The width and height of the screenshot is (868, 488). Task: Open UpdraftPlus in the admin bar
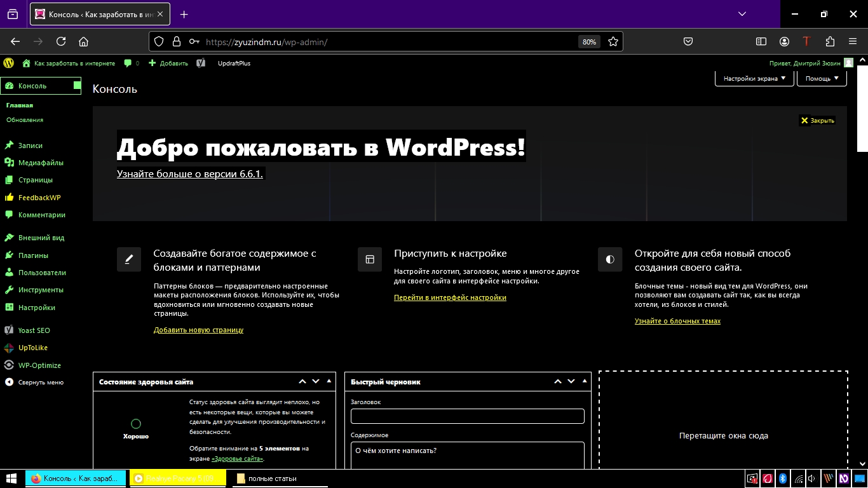[x=234, y=63]
